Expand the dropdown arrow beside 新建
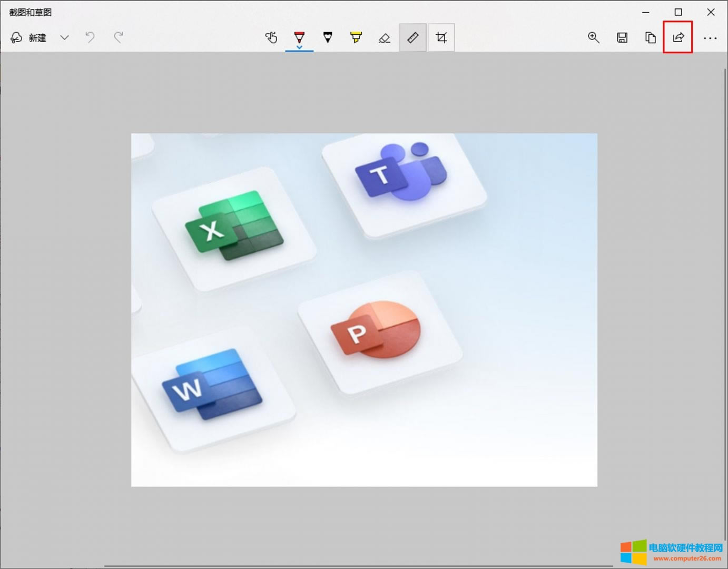The image size is (728, 569). coord(64,38)
